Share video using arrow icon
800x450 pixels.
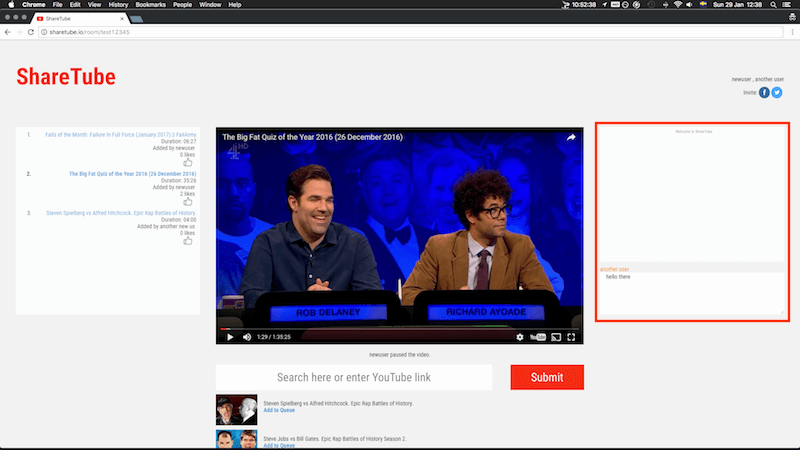(571, 137)
